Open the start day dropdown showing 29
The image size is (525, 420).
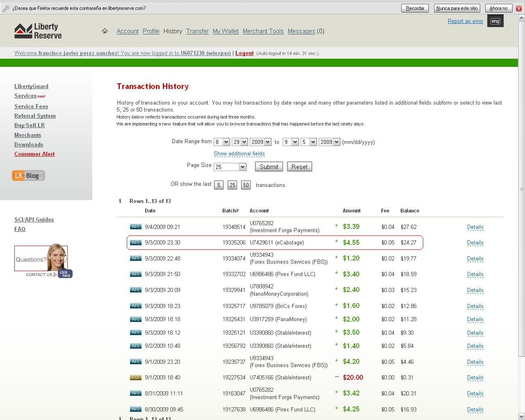(x=240, y=142)
